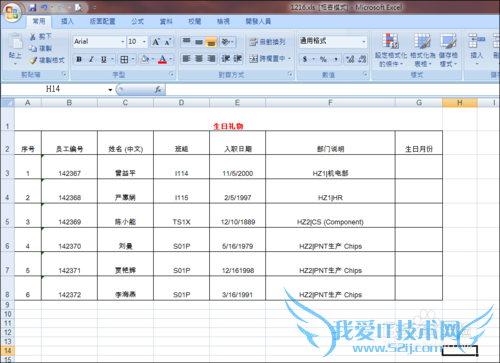Screen dimensions: 500x363
Task: Apply comma style number format
Action: (336, 59)
